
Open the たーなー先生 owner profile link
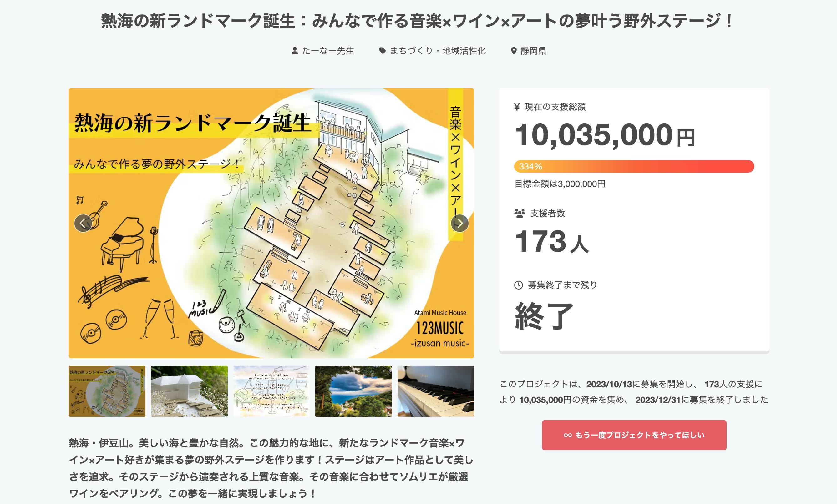[x=328, y=51]
